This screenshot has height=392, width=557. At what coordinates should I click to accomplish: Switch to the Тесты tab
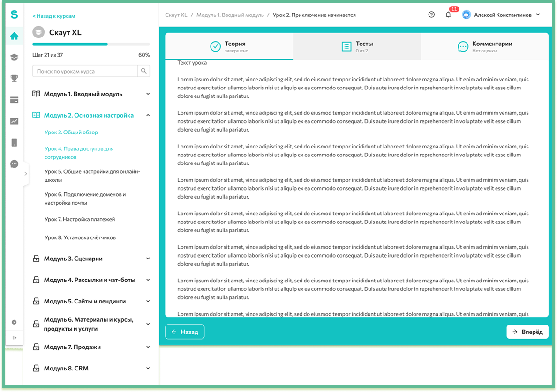[x=356, y=46]
